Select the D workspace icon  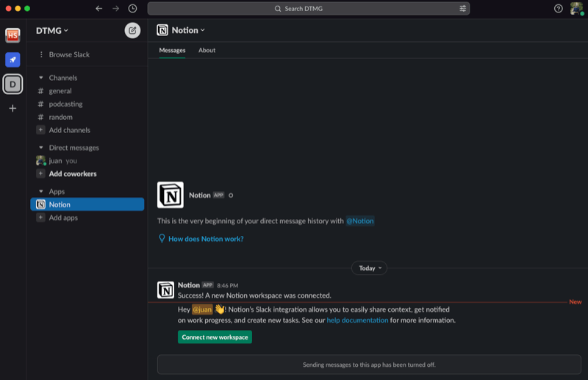[x=12, y=84]
